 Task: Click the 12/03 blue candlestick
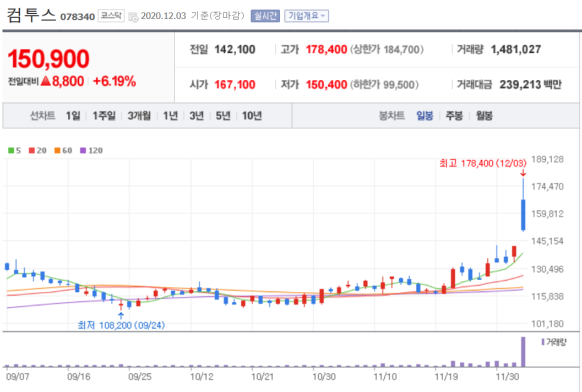click(x=523, y=215)
